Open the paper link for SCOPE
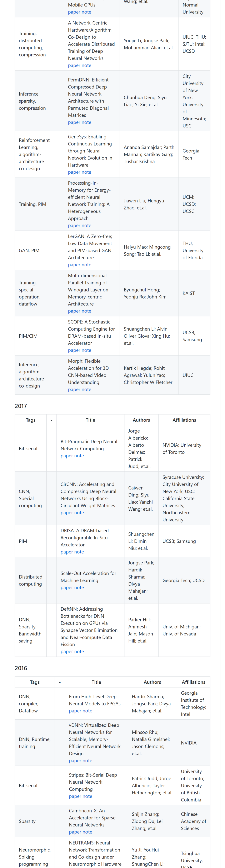The image size is (225, 868). pyautogui.click(x=74, y=350)
